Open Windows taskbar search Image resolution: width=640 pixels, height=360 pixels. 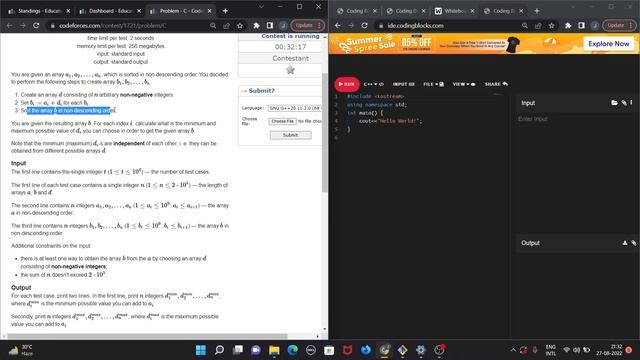click(219, 350)
